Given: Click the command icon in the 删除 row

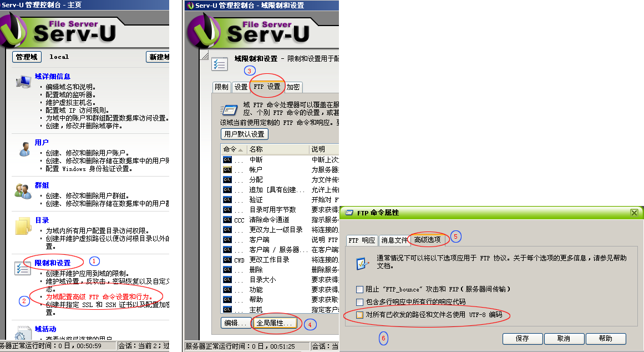Looking at the screenshot, I should [227, 270].
